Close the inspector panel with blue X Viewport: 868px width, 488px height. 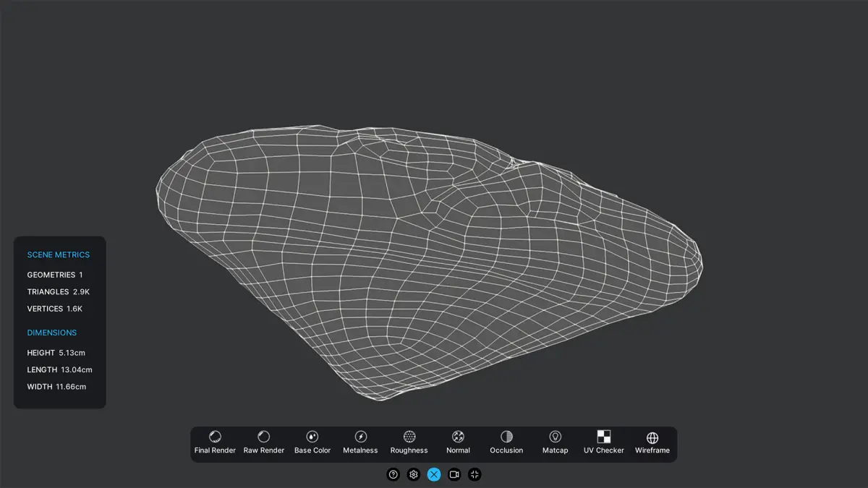point(434,474)
